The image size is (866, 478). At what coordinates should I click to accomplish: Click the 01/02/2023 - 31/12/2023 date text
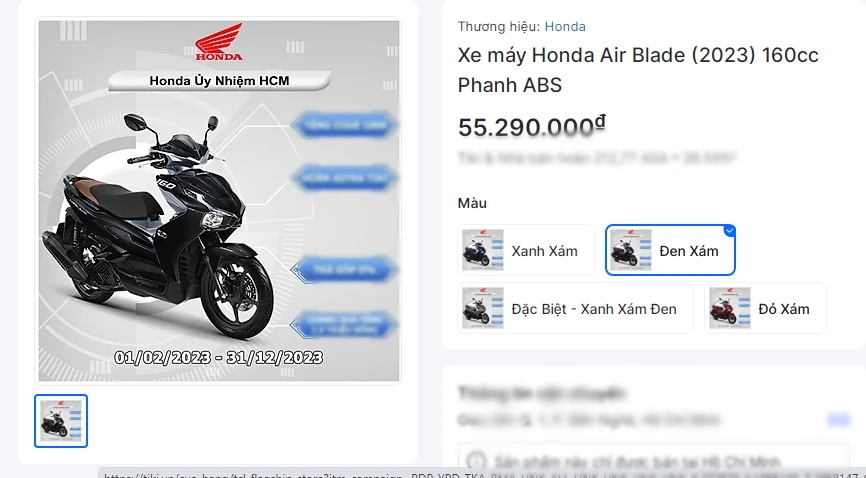click(219, 358)
